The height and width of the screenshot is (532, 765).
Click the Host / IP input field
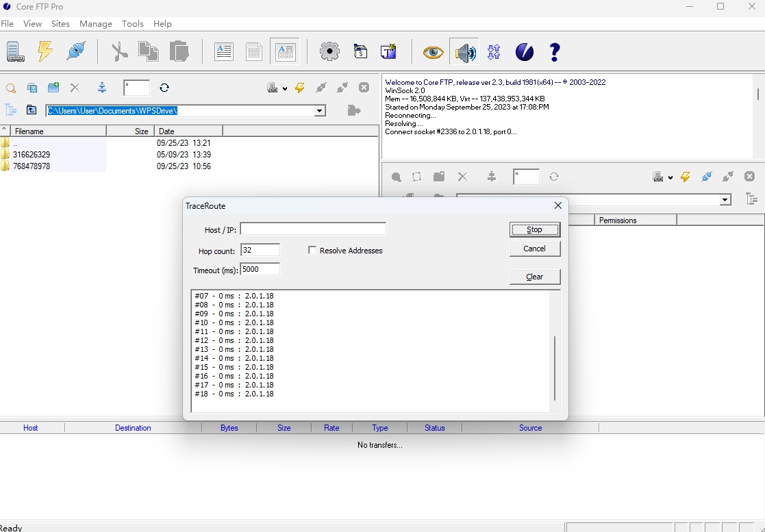point(313,229)
